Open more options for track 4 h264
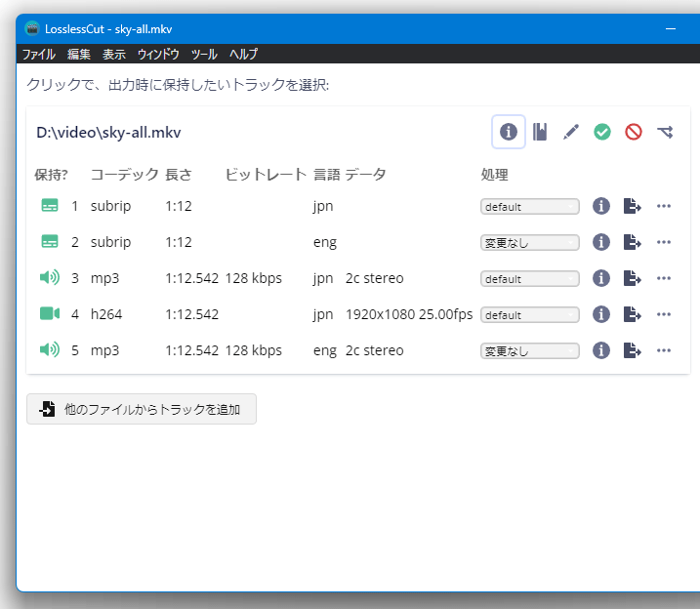This screenshot has width=700, height=609. [x=664, y=314]
